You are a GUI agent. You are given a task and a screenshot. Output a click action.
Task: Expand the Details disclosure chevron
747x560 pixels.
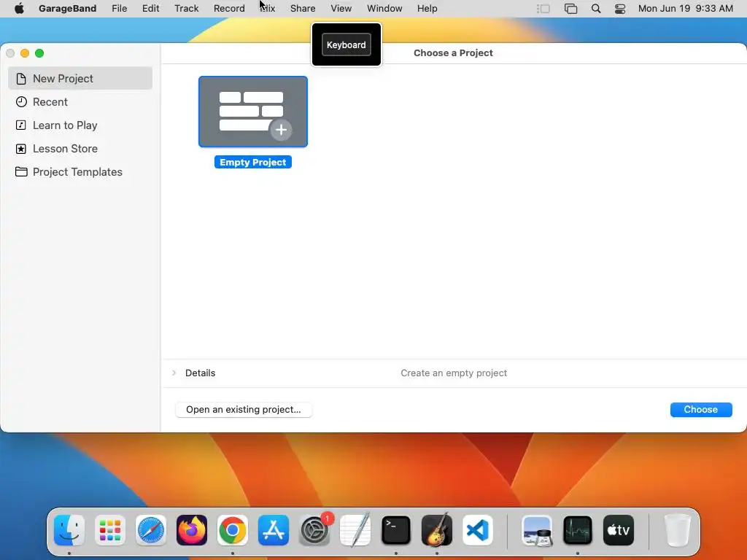click(x=174, y=373)
